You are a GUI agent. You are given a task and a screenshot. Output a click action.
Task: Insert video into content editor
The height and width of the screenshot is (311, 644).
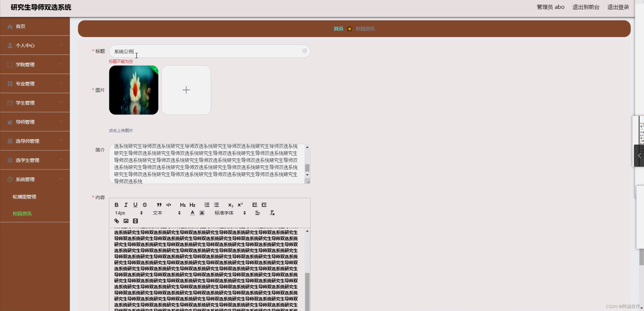click(x=135, y=221)
